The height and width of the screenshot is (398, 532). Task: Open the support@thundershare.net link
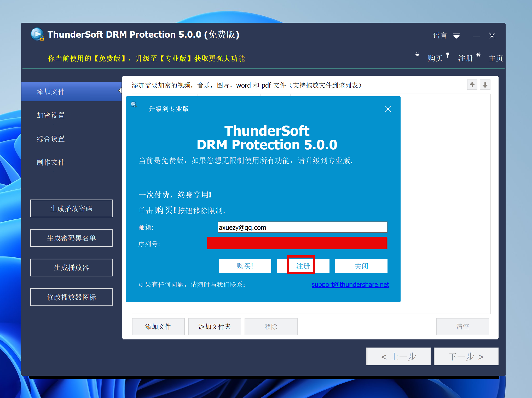click(x=350, y=285)
